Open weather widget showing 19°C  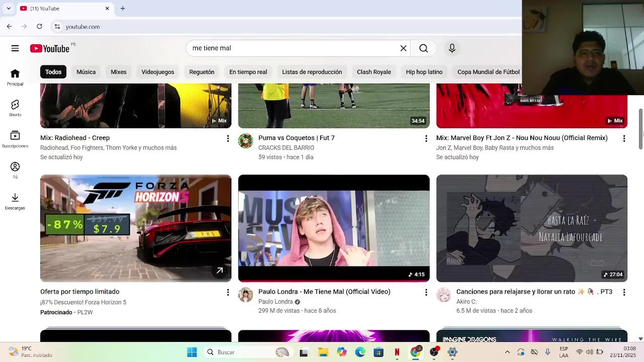pos(30,352)
